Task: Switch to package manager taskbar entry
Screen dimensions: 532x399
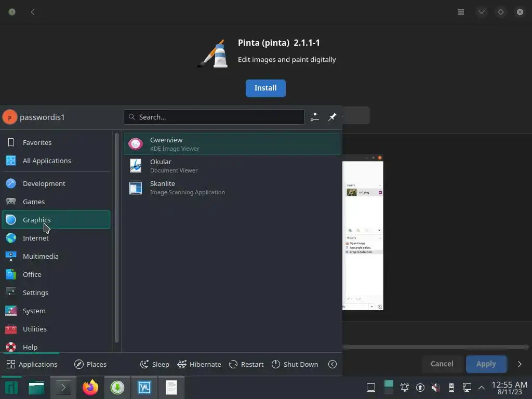Action: tap(117, 388)
